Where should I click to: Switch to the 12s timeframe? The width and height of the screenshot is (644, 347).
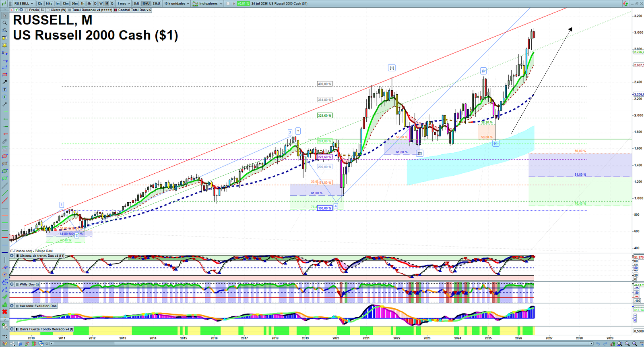coord(40,4)
